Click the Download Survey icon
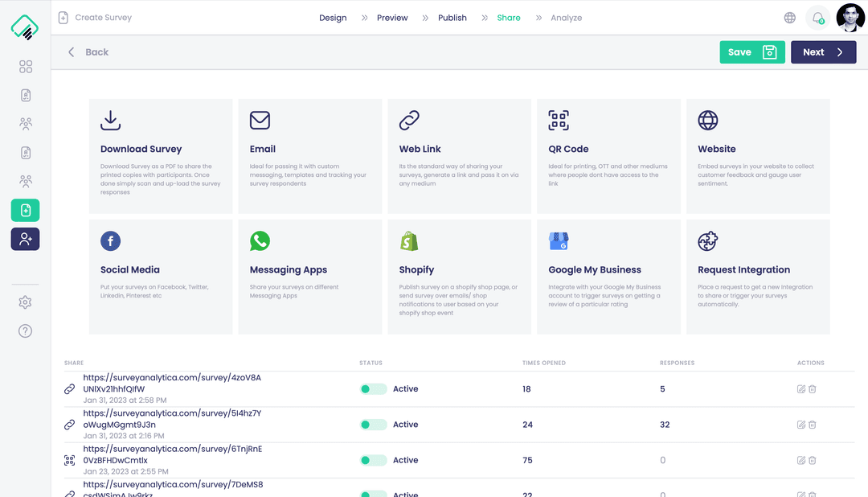 [x=110, y=121]
